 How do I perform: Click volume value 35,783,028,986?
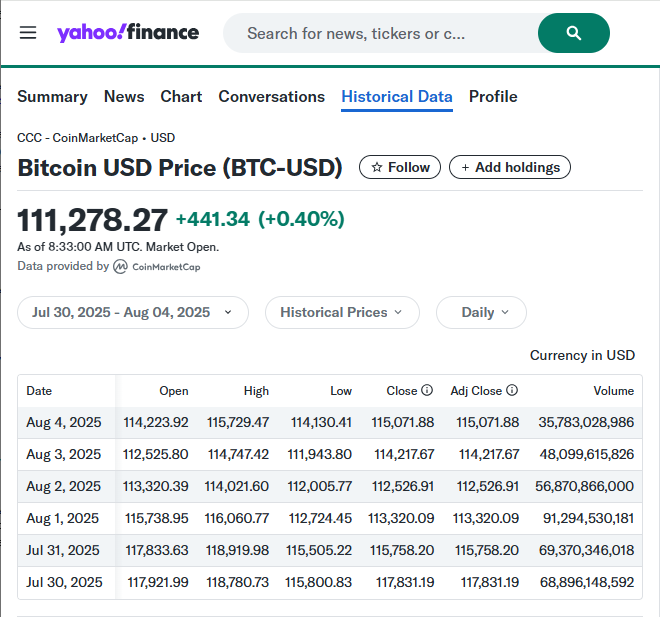click(x=586, y=422)
